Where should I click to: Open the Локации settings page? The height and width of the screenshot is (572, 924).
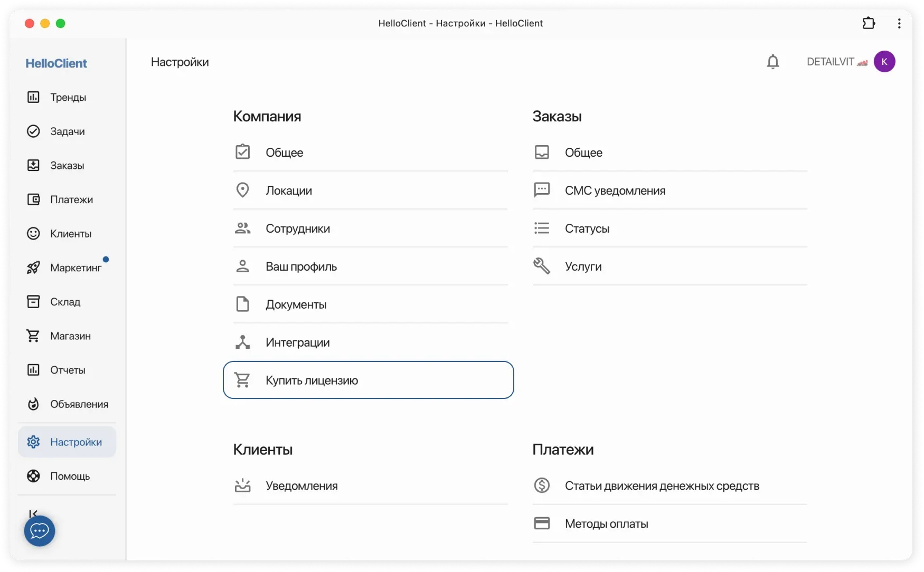(288, 190)
